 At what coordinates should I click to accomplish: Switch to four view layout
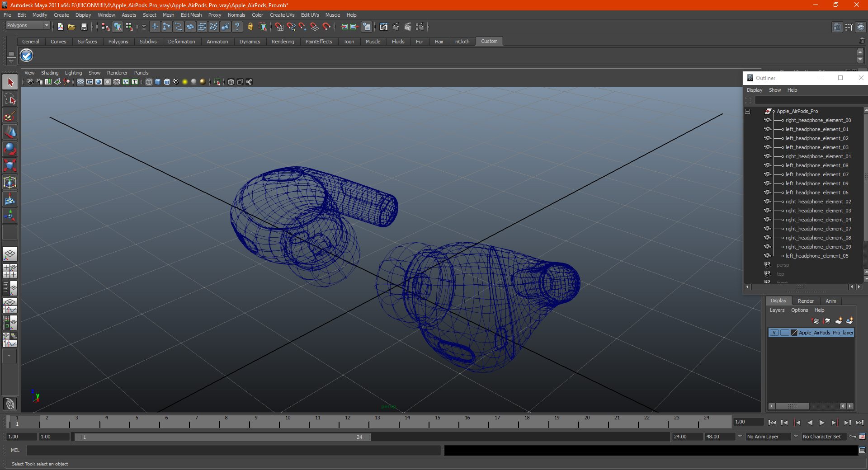point(10,271)
